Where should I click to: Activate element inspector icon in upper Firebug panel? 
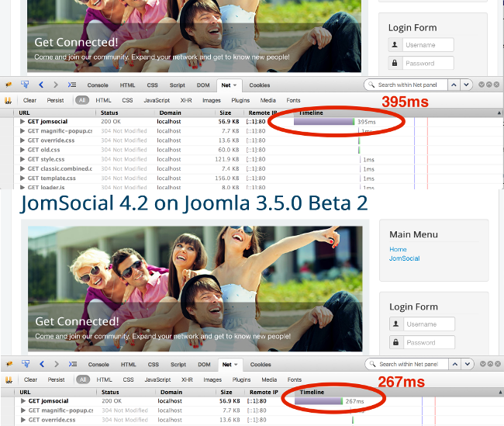click(x=25, y=85)
